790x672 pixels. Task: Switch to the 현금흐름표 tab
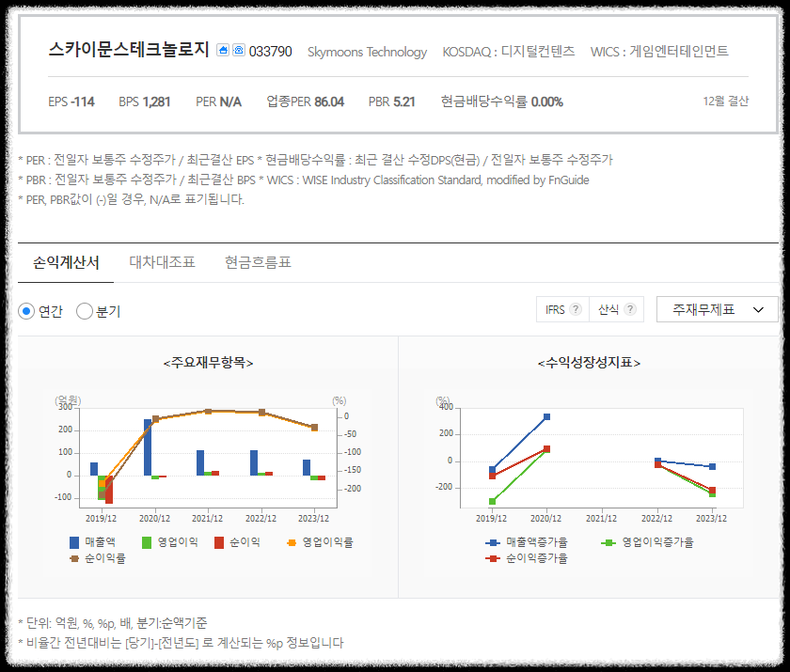[258, 262]
